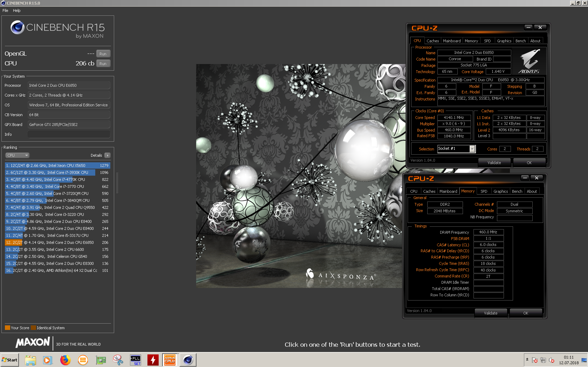The height and width of the screenshot is (367, 588).
Task: Open the CPU ranking type dropdown
Action: [x=17, y=155]
